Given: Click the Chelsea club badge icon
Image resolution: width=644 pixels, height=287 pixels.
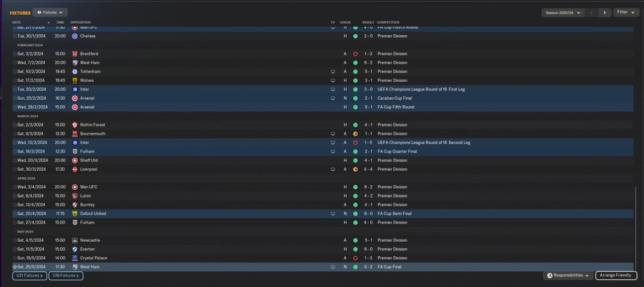Looking at the screenshot, I should coord(75,36).
